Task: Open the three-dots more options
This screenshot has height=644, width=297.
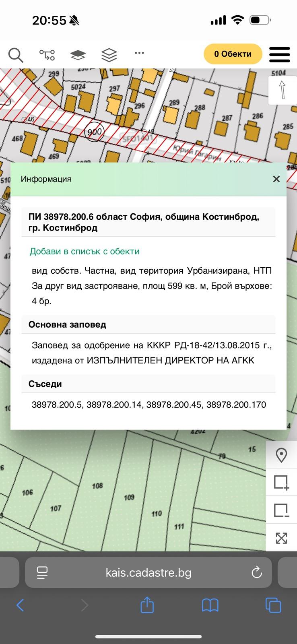Action: tap(139, 53)
